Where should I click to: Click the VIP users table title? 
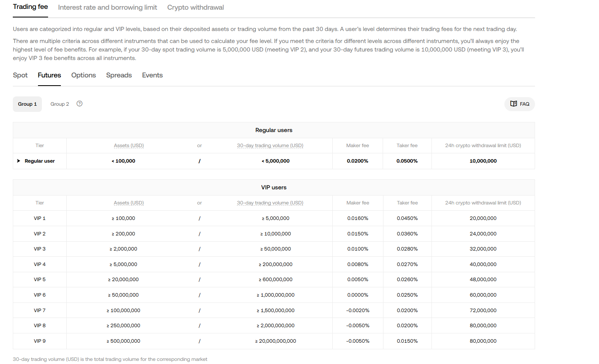274,187
